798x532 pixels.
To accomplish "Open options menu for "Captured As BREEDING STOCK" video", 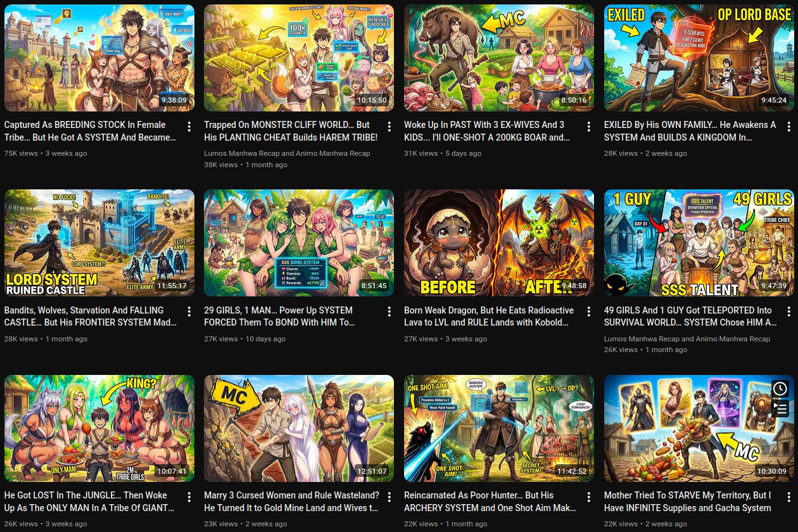I will (189, 126).
